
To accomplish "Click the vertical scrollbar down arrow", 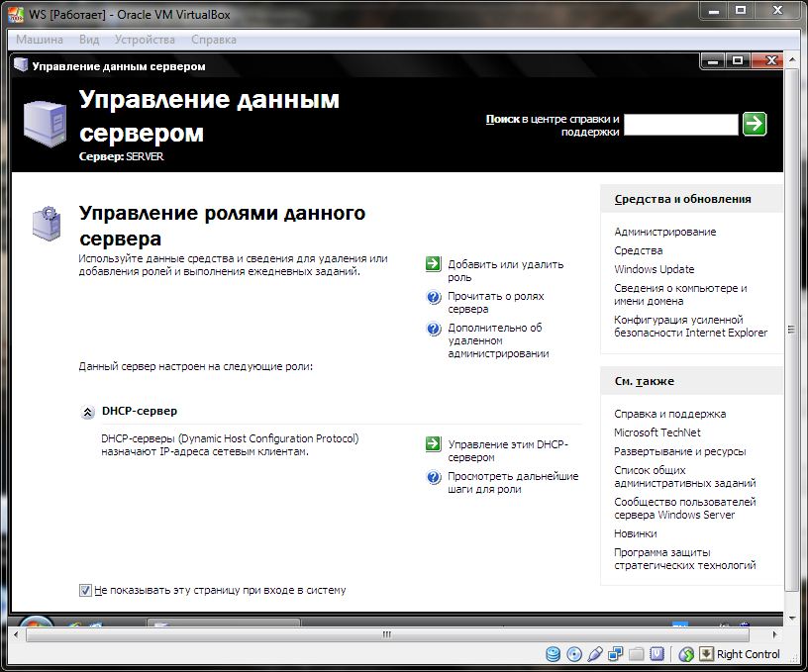I will pos(791,618).
